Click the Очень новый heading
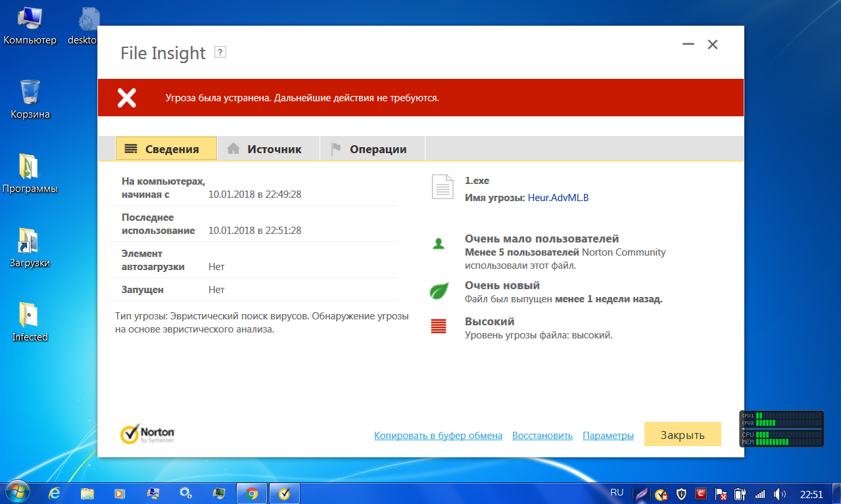Screen dimensions: 841x504 (x=502, y=286)
